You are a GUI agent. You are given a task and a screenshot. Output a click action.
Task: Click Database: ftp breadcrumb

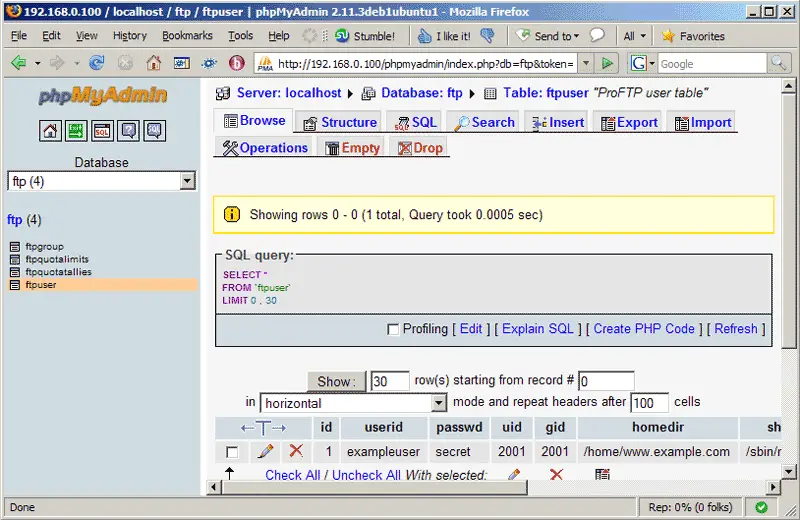pyautogui.click(x=421, y=93)
